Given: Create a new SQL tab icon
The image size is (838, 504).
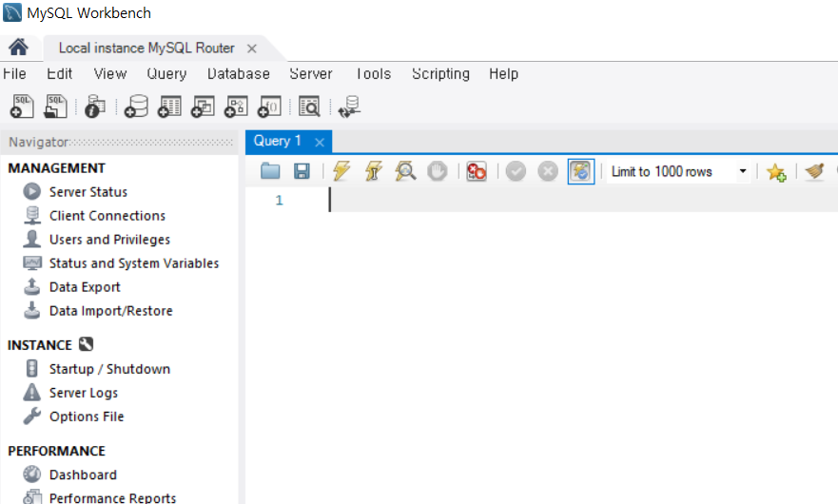Looking at the screenshot, I should (21, 107).
